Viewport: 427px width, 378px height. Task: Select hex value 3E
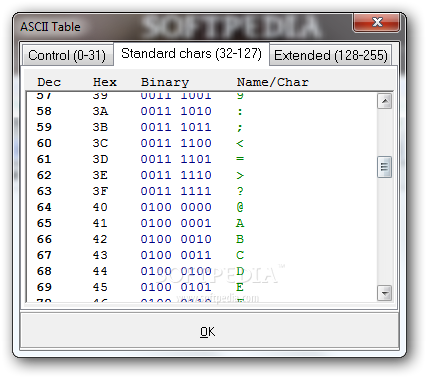100,175
